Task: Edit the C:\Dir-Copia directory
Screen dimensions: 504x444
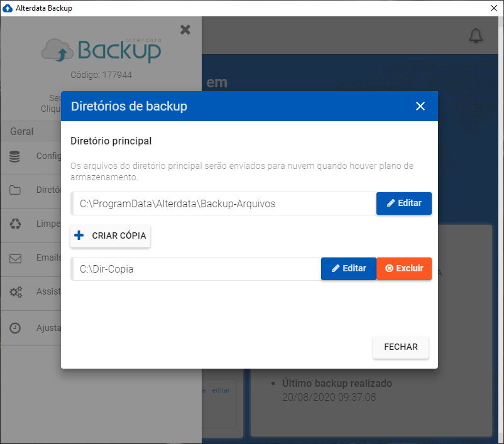Action: [x=349, y=269]
